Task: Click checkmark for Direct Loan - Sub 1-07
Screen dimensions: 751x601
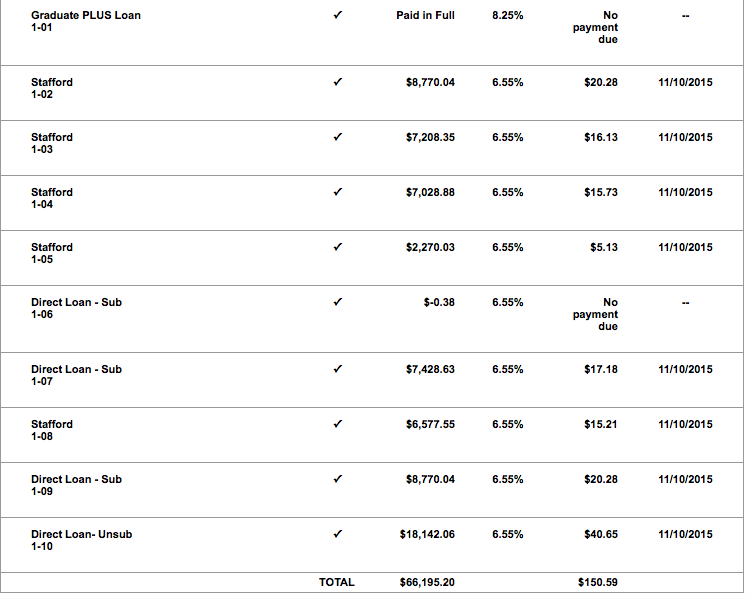Action: 338,369
